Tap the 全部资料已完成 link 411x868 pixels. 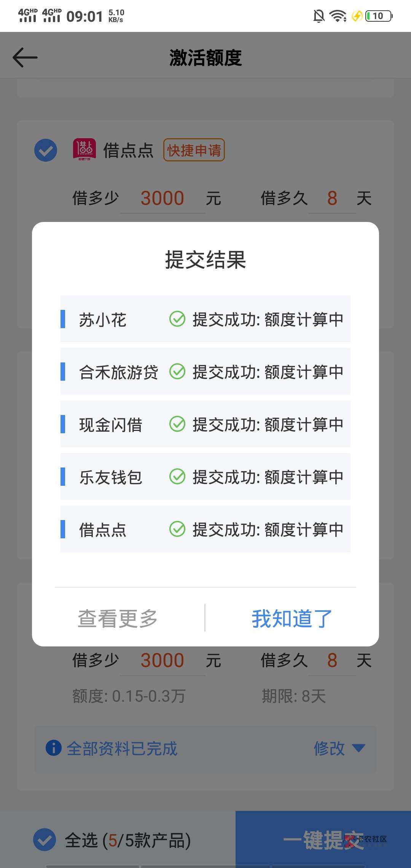pyautogui.click(x=122, y=748)
